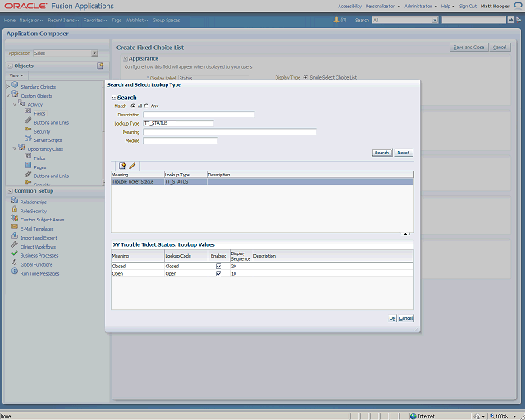Click the Relationships icon in Common Setup
525x420 pixels.
pos(15,200)
